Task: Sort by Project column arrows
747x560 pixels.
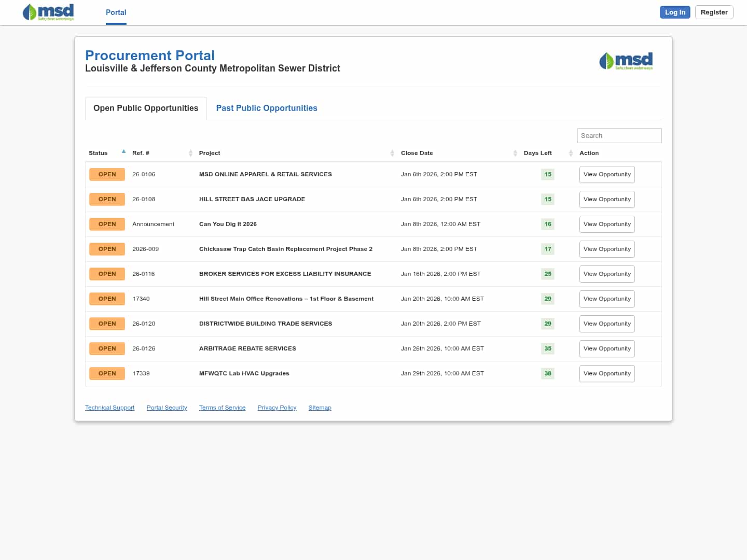Action: click(392, 153)
